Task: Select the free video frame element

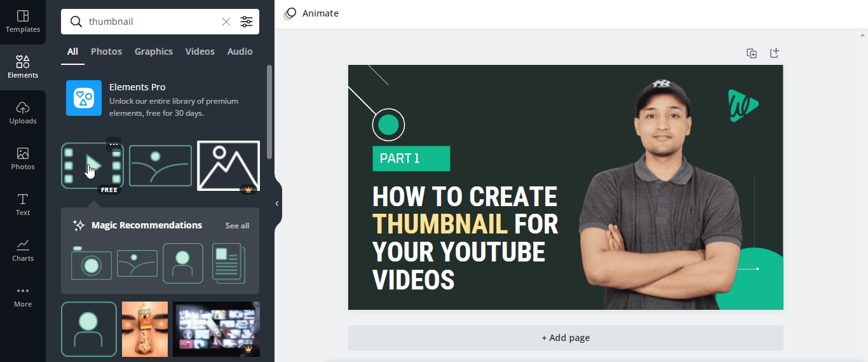Action: (x=92, y=165)
